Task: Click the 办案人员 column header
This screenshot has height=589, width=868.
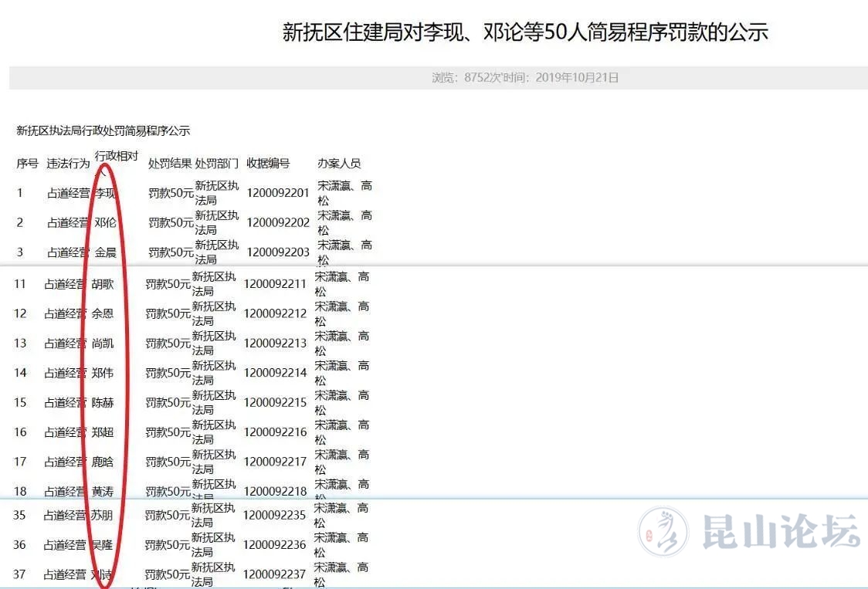Action: point(339,164)
